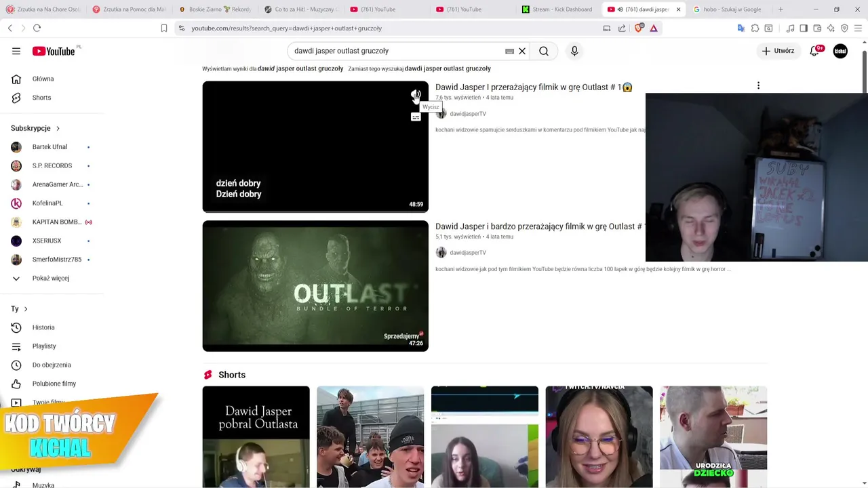Screen dimensions: 868x488
Task: Open the Google Translate icon in toolbar
Action: pos(741,28)
